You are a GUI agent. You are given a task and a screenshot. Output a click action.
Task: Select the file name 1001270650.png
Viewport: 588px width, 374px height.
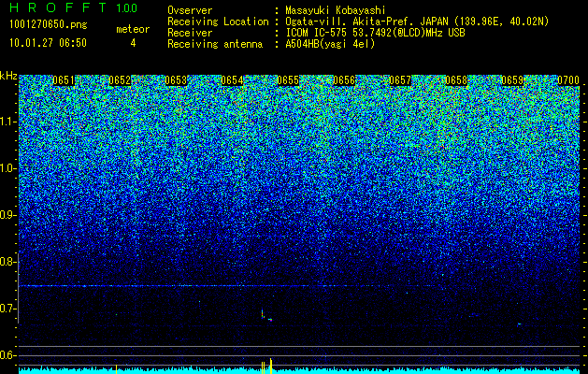(x=49, y=25)
